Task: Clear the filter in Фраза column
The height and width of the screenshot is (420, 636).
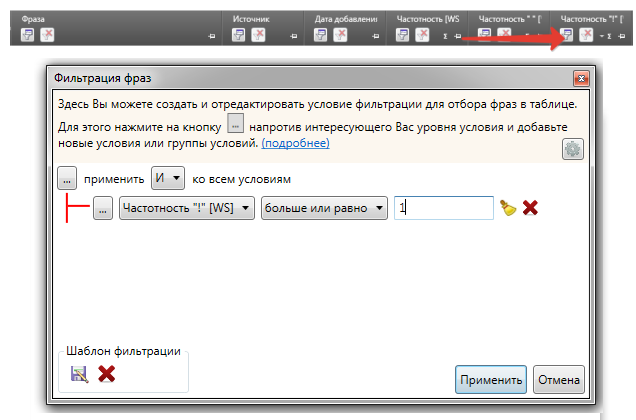Action: 47,35
